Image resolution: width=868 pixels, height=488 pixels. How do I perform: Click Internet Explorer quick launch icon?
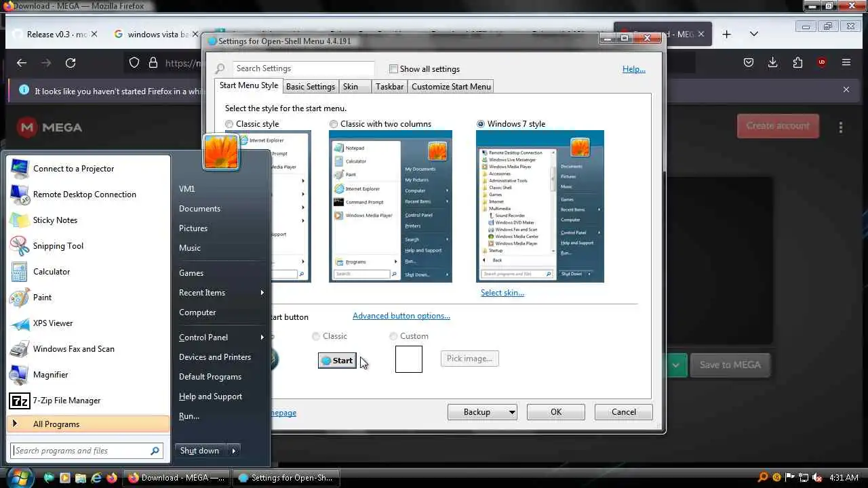(x=96, y=478)
